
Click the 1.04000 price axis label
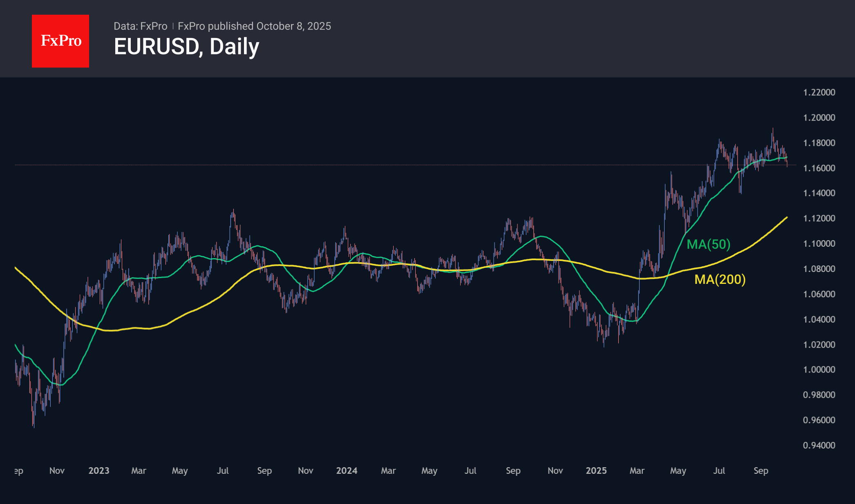[819, 319]
